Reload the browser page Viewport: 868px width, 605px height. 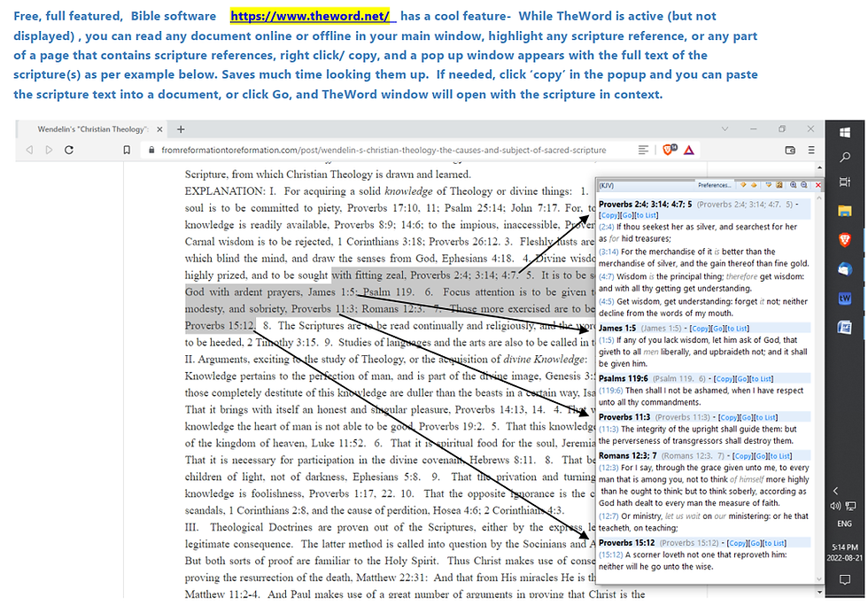(x=69, y=150)
